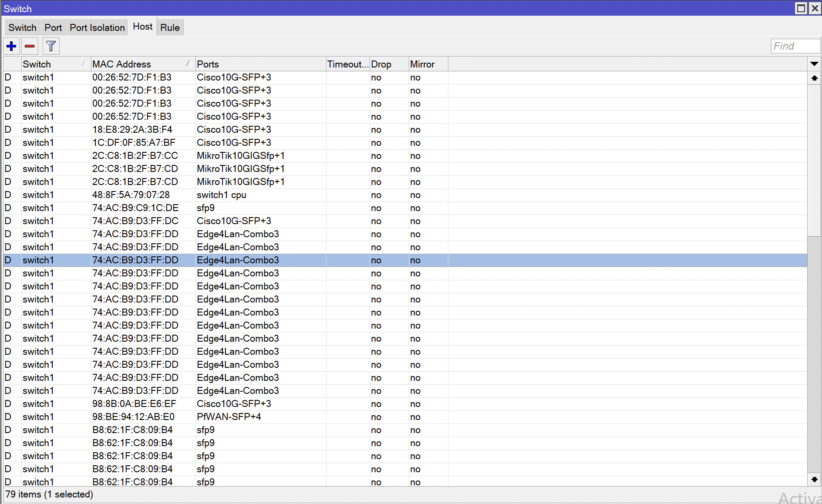Image resolution: width=822 pixels, height=504 pixels.
Task: Open the filter tool
Action: pyautogui.click(x=51, y=46)
